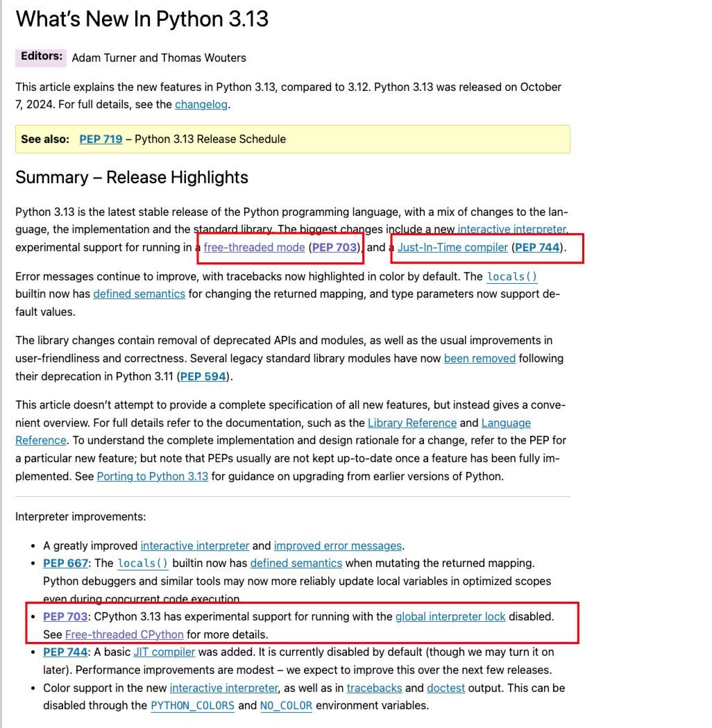
Task: Open Free-threaded CPython link
Action: [124, 635]
